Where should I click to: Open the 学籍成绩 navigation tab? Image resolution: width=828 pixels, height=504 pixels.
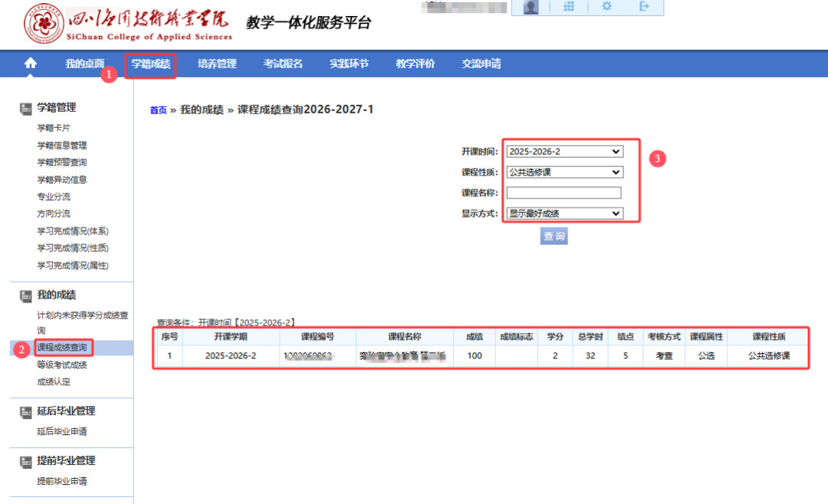point(150,64)
